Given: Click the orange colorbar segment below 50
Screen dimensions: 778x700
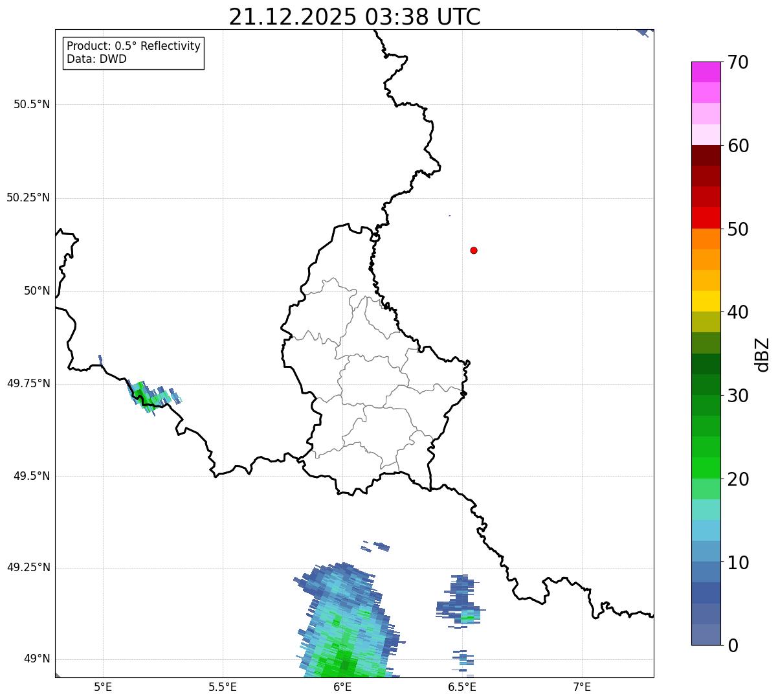Looking at the screenshot, I should click(706, 239).
